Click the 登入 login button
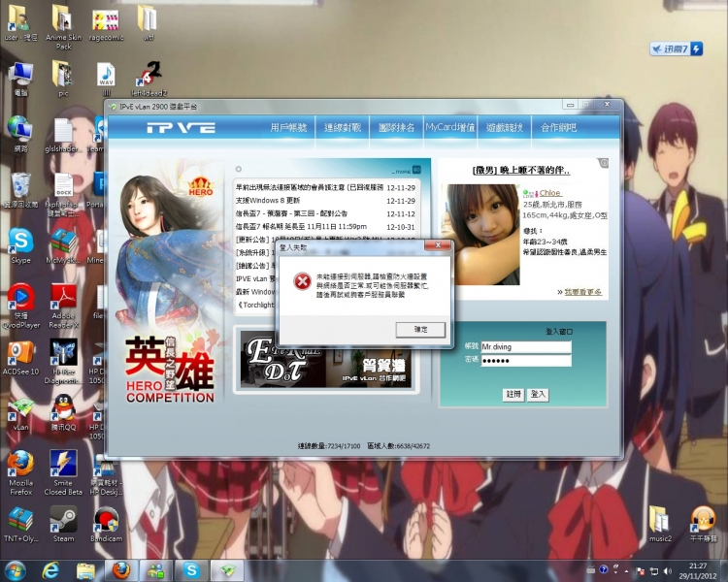The image size is (728, 582). [538, 395]
